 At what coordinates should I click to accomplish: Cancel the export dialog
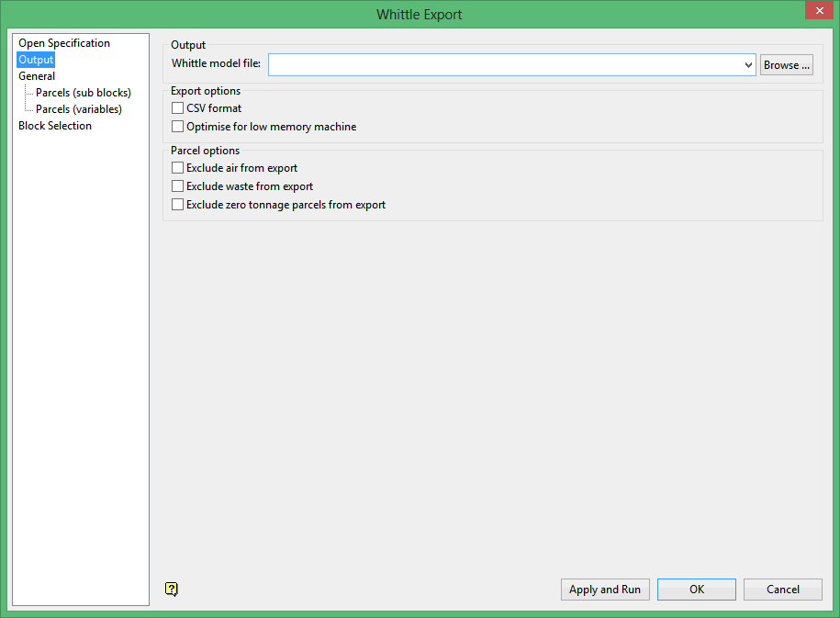click(783, 590)
